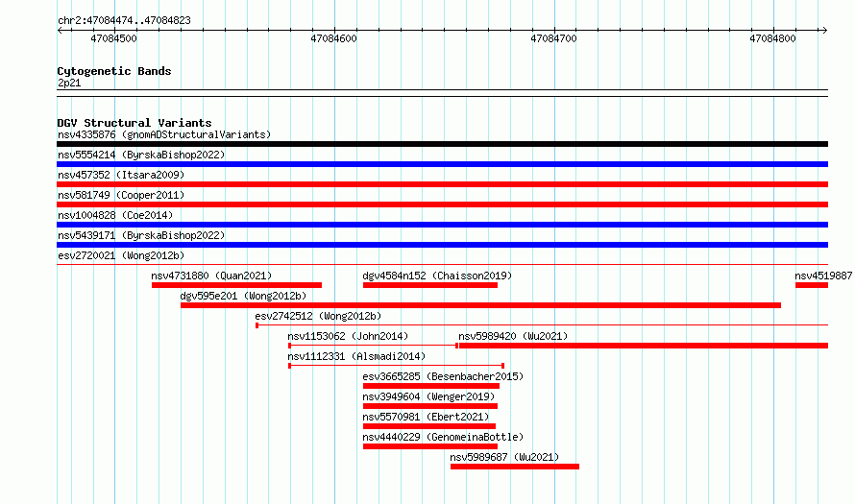Select the nsv5989420 Wu2021 red bar
855x504 pixels.
point(644,346)
